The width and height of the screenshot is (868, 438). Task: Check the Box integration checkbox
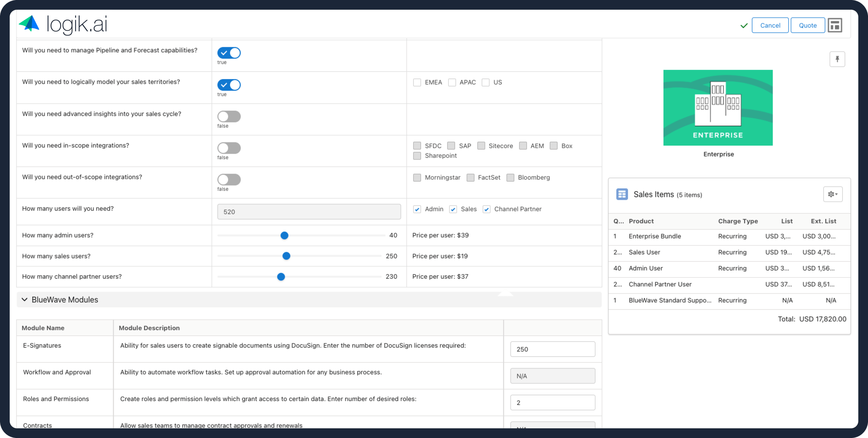pyautogui.click(x=553, y=146)
